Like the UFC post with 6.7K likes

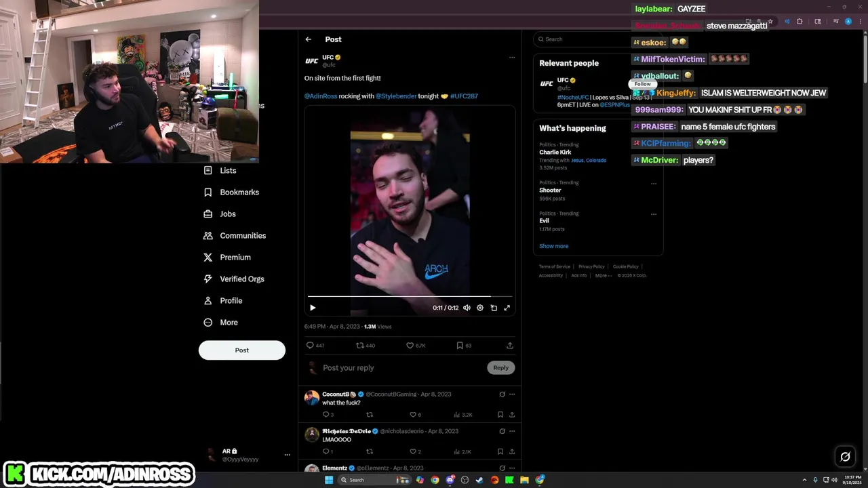click(x=416, y=346)
